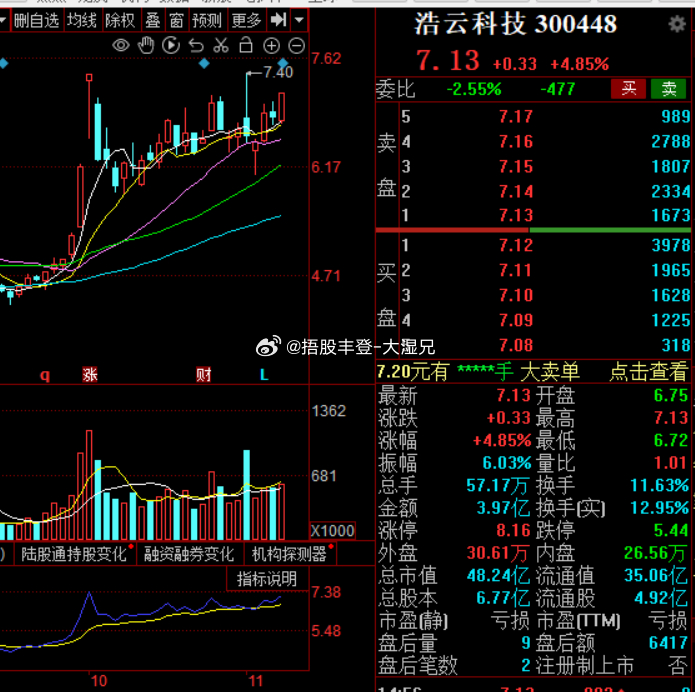Open the 更多 more menu

[x=246, y=20]
